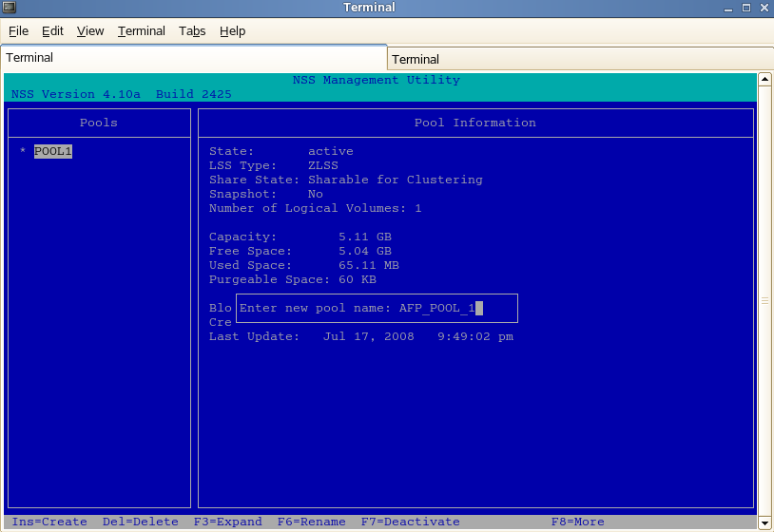Click the asterisk marker beside POOL1
This screenshot has height=532, width=774.
(22, 150)
